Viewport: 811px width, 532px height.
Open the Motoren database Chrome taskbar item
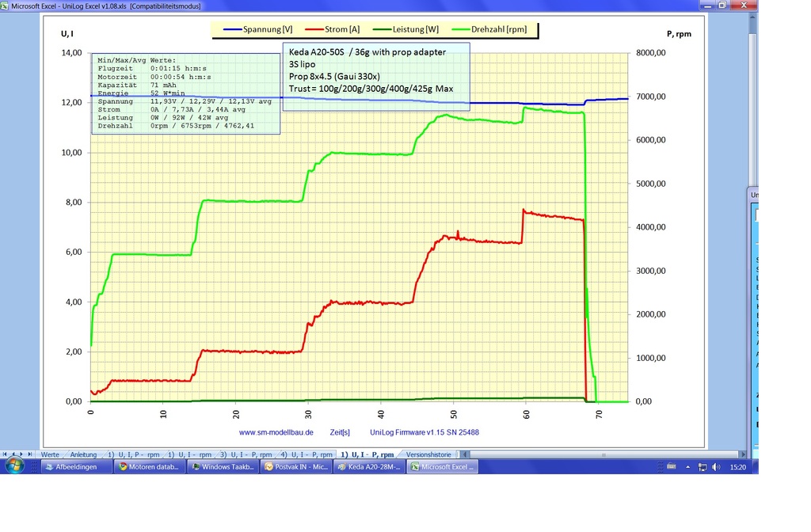[x=150, y=467]
